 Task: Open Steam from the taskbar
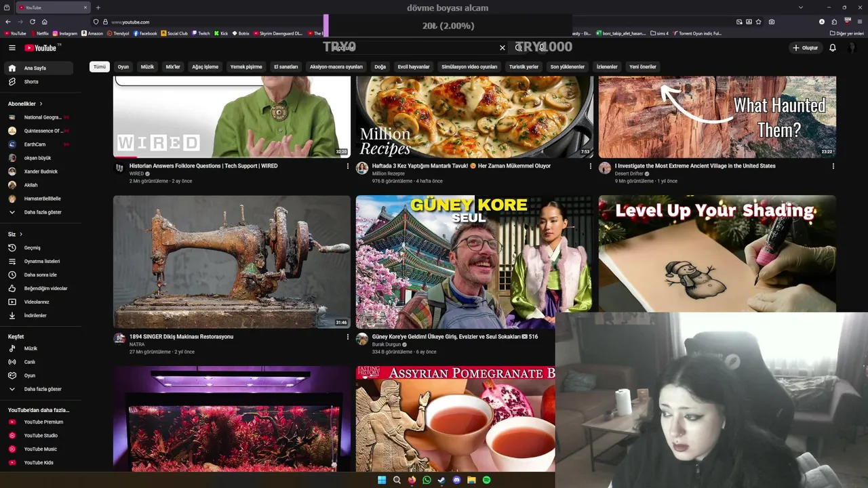pos(441,480)
